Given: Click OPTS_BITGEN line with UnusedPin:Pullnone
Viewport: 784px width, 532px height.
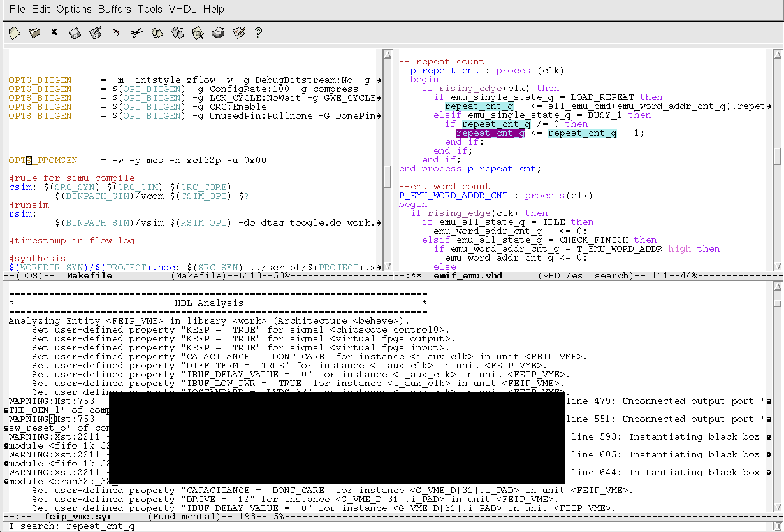Looking at the screenshot, I should (x=195, y=115).
